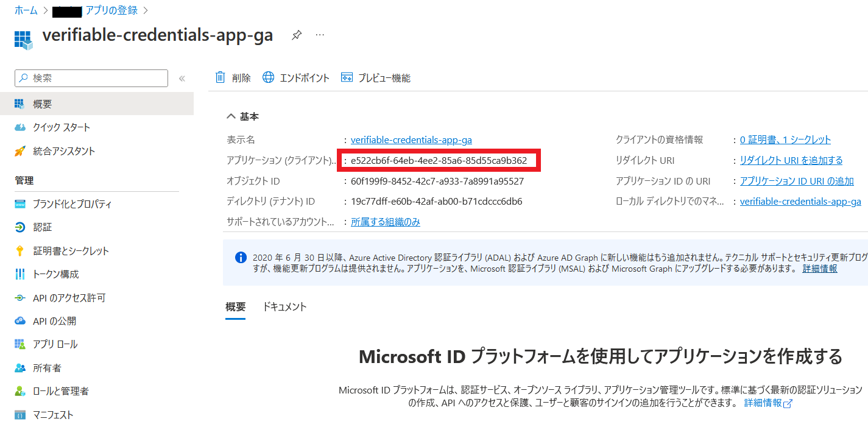The image size is (868, 427).
Task: Click the page title verifiable-credentials-app-ga
Action: [x=158, y=35]
